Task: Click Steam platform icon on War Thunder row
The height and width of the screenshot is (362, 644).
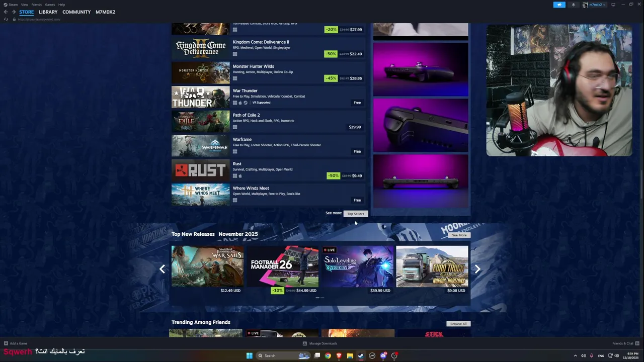Action: 246,103
